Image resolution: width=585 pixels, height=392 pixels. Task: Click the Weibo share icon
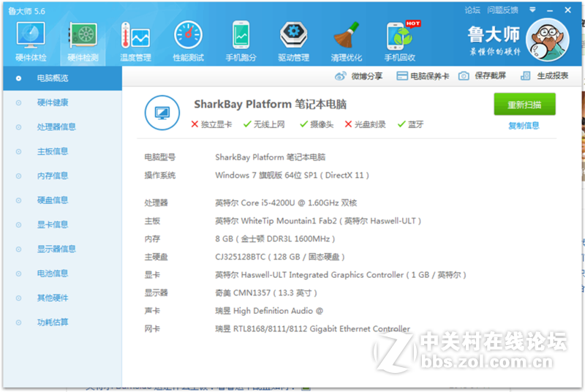click(340, 76)
